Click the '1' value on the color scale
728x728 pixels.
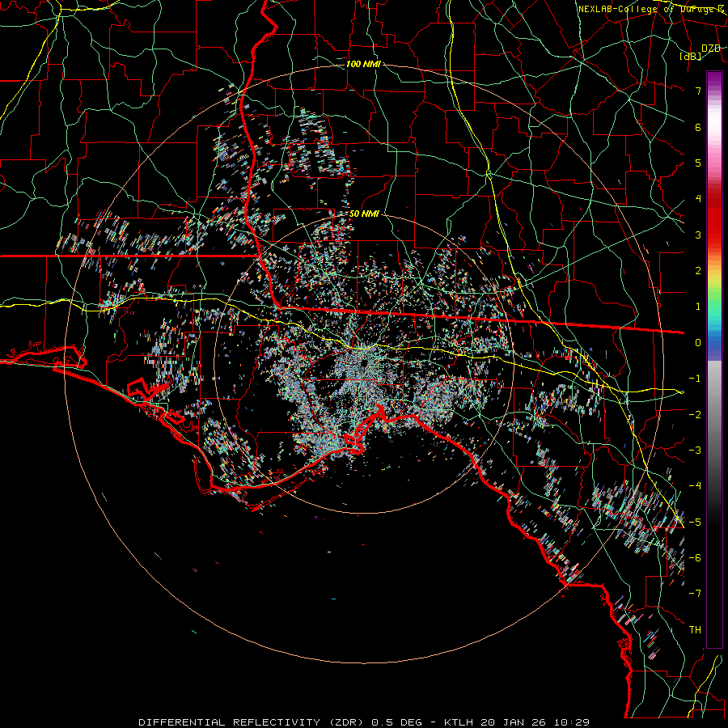click(698, 307)
